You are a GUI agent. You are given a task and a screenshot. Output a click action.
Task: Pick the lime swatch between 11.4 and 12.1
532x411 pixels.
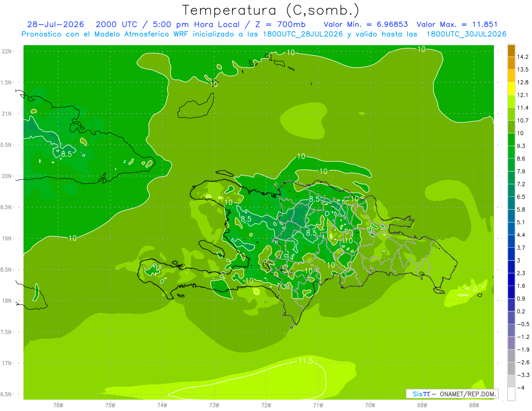(x=511, y=102)
